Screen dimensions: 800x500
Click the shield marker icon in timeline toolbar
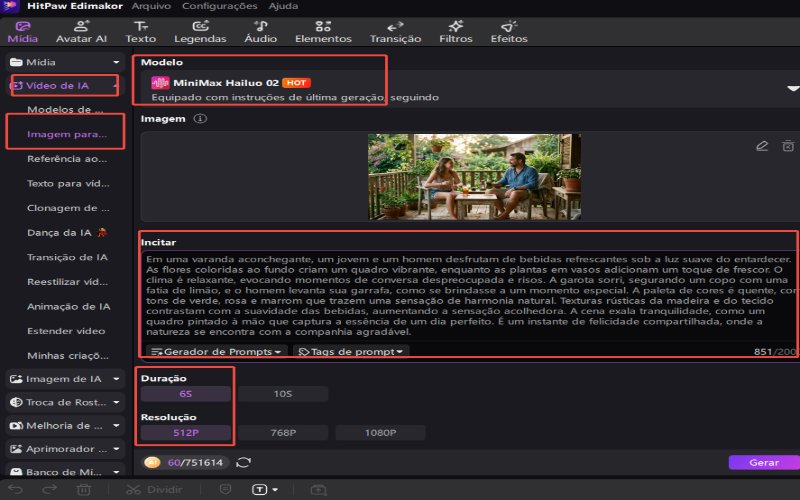coord(225,490)
